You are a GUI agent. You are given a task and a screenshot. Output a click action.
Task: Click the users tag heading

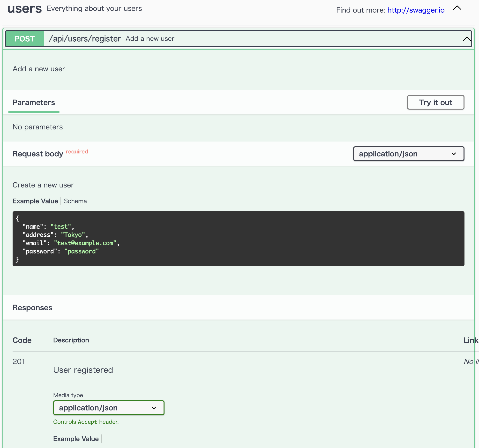(x=25, y=9)
